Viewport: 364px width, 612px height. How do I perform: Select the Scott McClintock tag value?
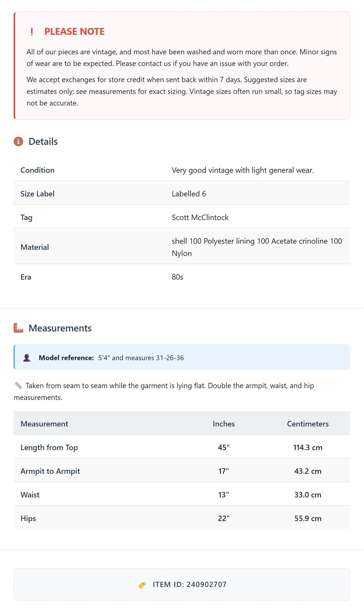click(200, 217)
